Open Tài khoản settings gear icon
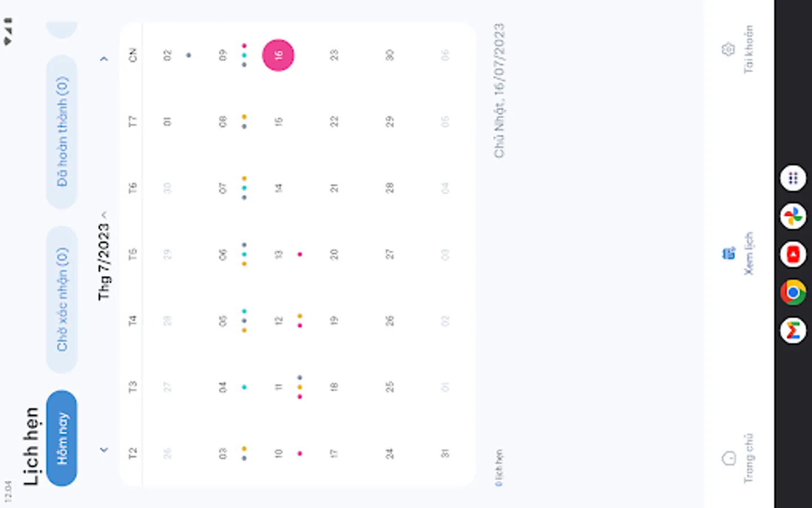 (x=729, y=50)
